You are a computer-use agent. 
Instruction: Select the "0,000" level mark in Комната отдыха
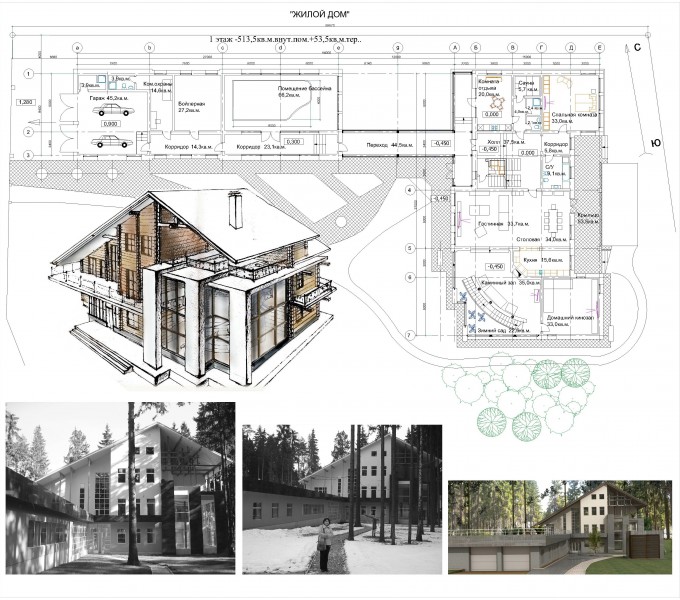(492, 114)
